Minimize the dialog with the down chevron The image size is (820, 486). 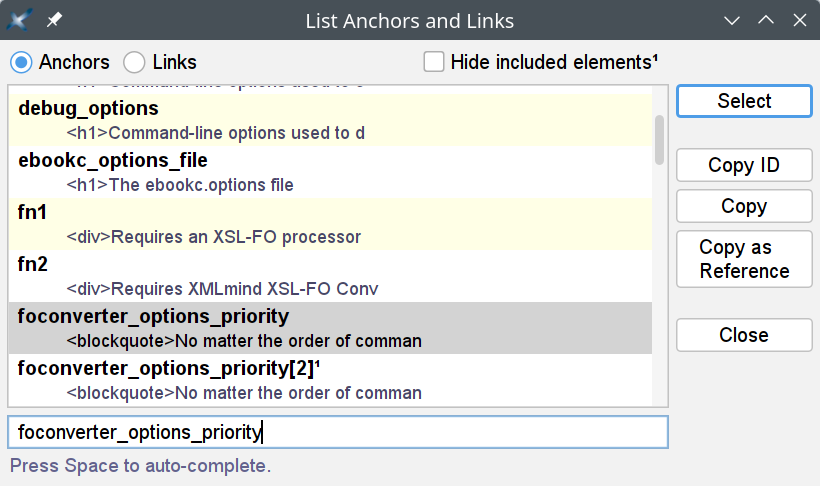[733, 20]
